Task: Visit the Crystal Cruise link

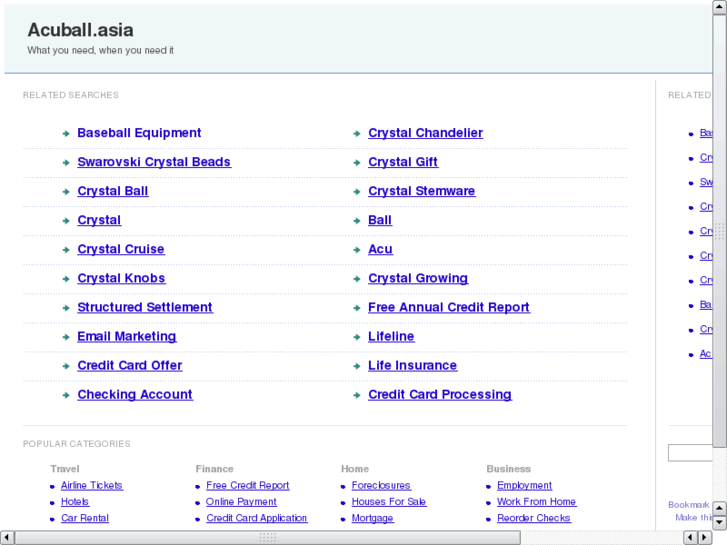Action: pyautogui.click(x=121, y=250)
